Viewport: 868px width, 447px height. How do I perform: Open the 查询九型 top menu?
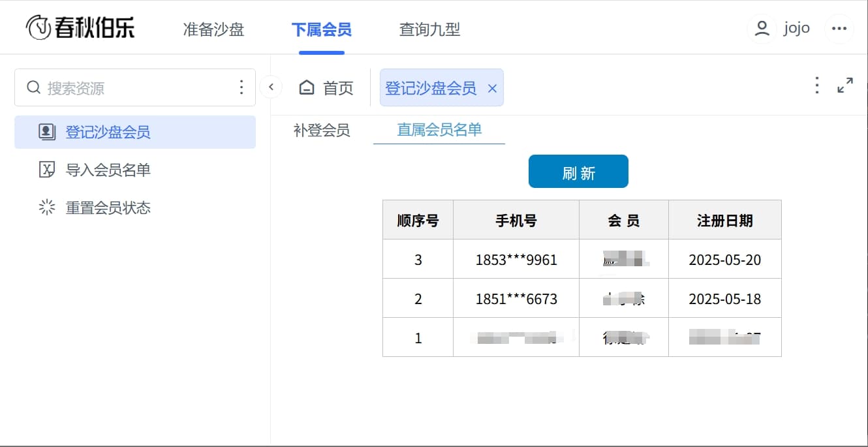(429, 29)
